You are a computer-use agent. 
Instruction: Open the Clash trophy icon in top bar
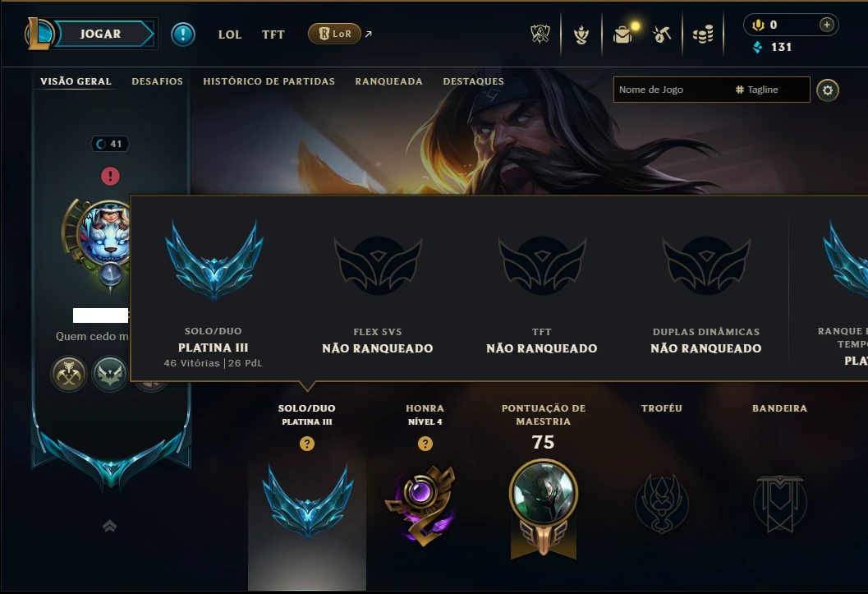(540, 35)
